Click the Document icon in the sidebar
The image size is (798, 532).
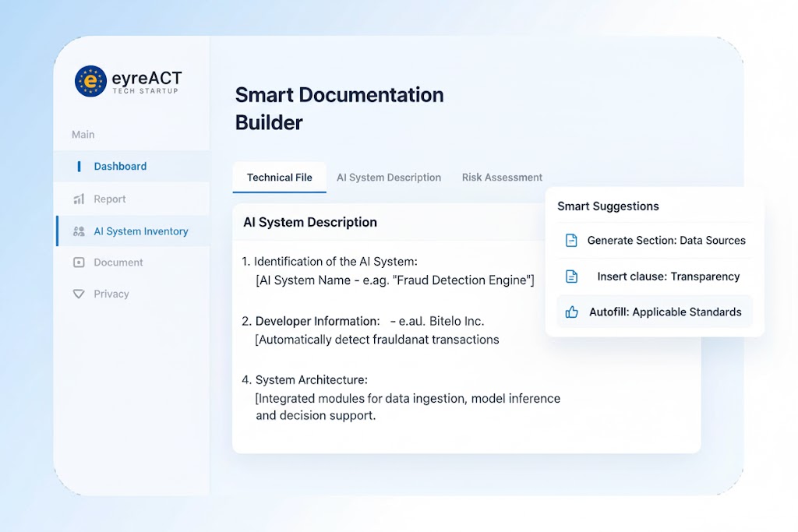(77, 262)
